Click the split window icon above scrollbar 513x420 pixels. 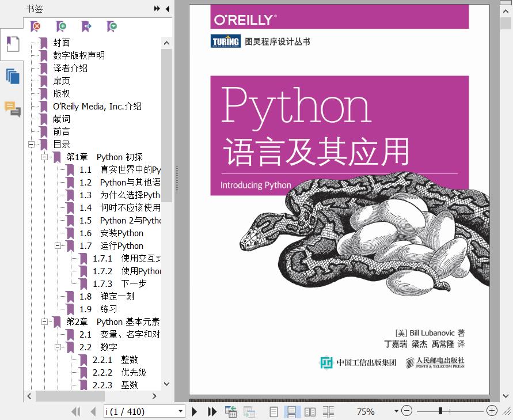(x=506, y=3)
